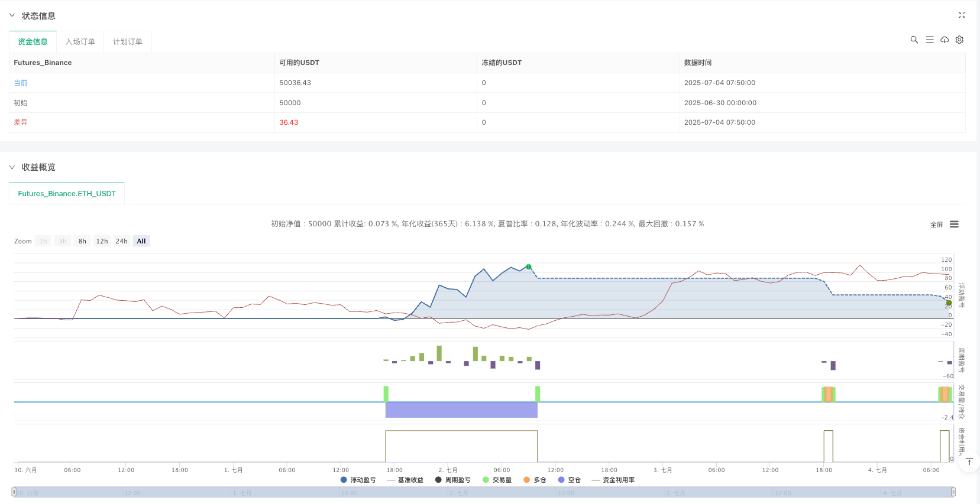Open the chart hamburger menu icon
This screenshot has height=504, width=980.
(954, 225)
